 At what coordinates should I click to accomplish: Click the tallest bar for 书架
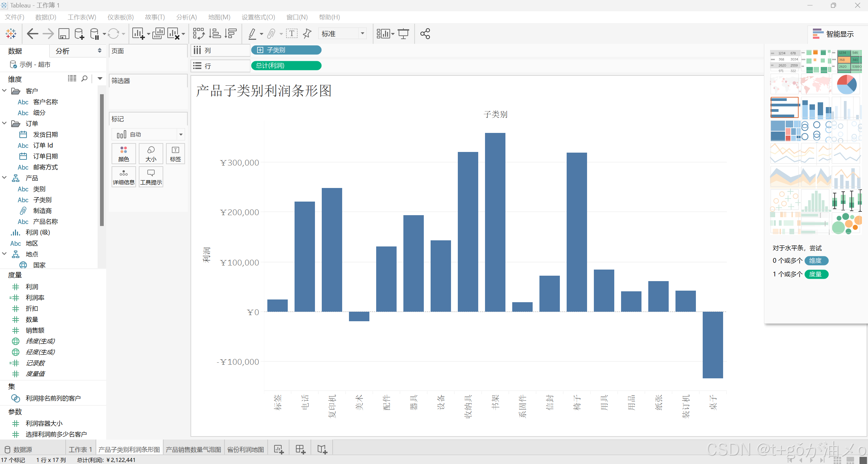click(495, 221)
